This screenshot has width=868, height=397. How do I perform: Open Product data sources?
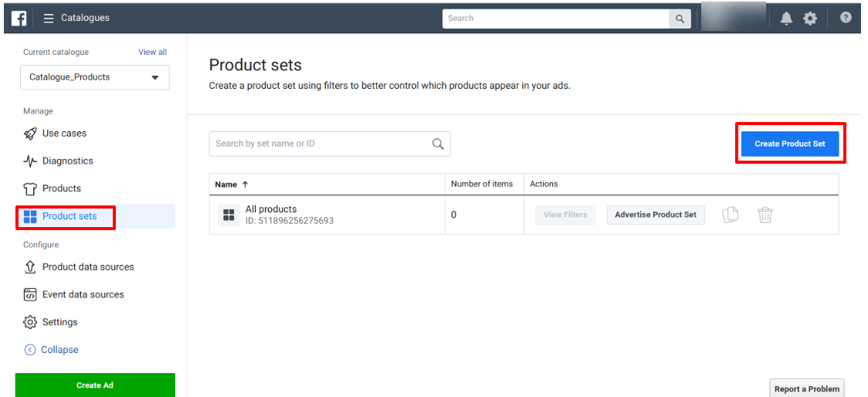(x=88, y=267)
